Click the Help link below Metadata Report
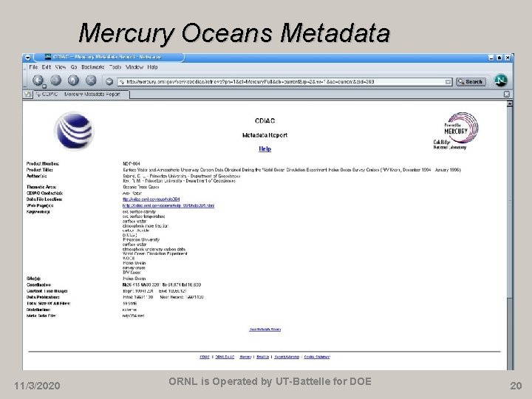The image size is (532, 399). (x=265, y=149)
